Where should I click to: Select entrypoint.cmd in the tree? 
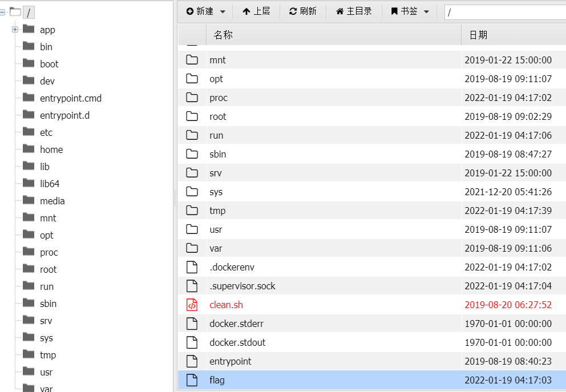click(x=70, y=98)
